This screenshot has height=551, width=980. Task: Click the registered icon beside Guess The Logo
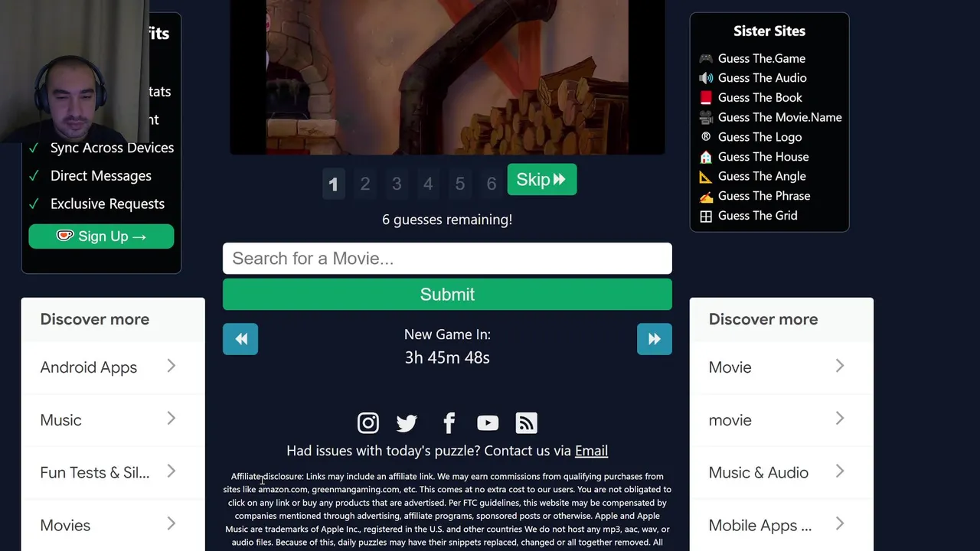click(706, 137)
